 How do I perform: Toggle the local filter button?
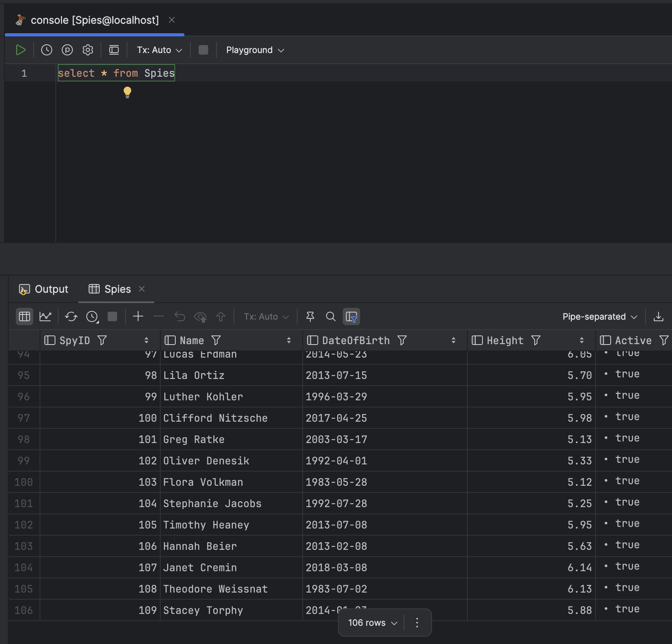tap(351, 316)
